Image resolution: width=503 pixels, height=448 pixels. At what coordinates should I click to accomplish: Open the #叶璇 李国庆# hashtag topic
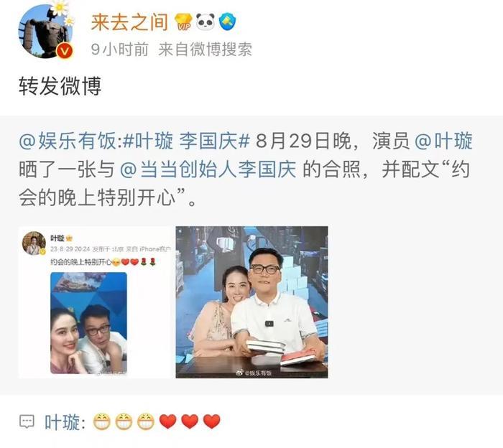184,141
